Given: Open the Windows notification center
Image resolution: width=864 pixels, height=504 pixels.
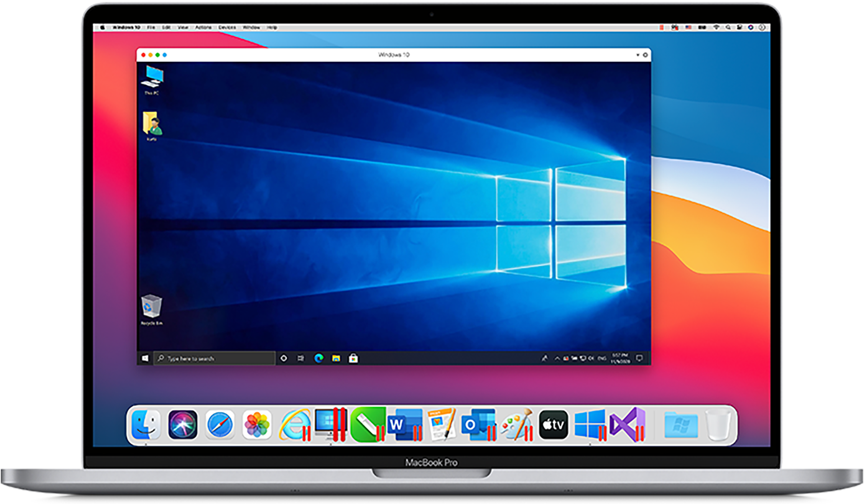Looking at the screenshot, I should point(639,358).
